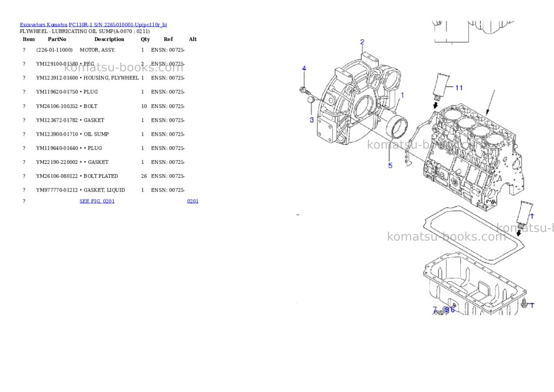Viewport: 554px width, 392px height.
Task: Select callout number 3 near the plug
Action: tap(312, 120)
